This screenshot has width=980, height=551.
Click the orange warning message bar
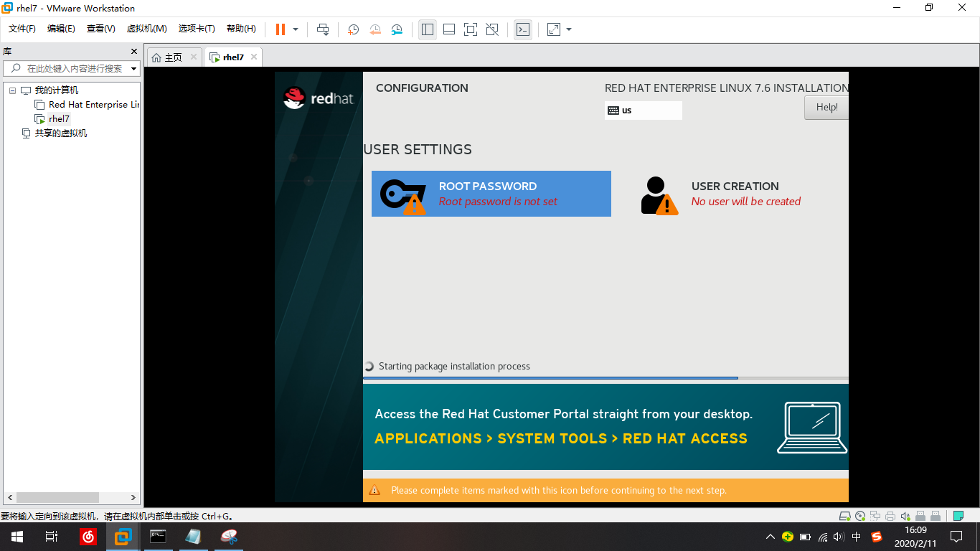(x=606, y=491)
